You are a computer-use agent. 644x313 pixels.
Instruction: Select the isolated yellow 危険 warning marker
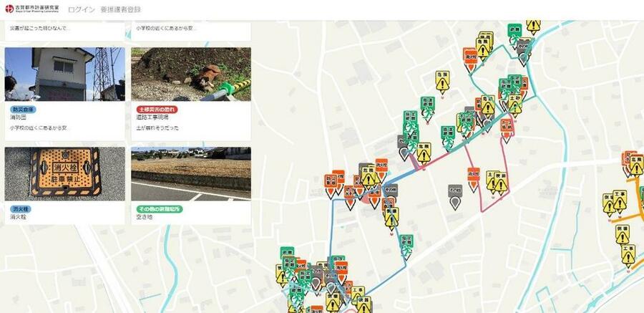pyautogui.click(x=442, y=80)
